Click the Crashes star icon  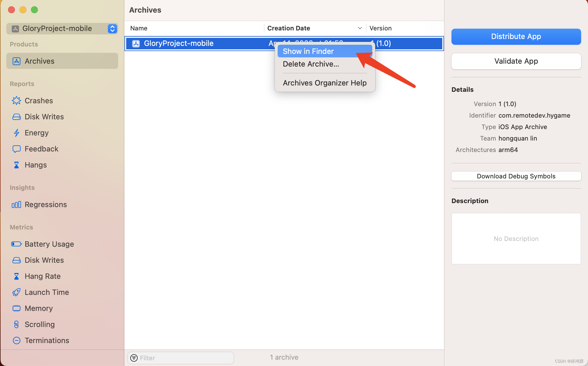(x=16, y=101)
